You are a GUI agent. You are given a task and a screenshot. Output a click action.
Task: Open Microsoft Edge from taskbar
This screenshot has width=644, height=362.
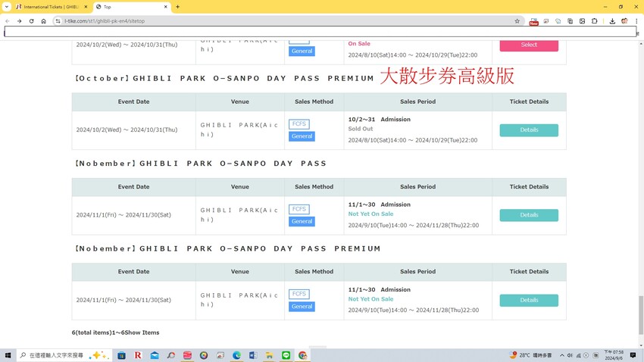coord(236,355)
